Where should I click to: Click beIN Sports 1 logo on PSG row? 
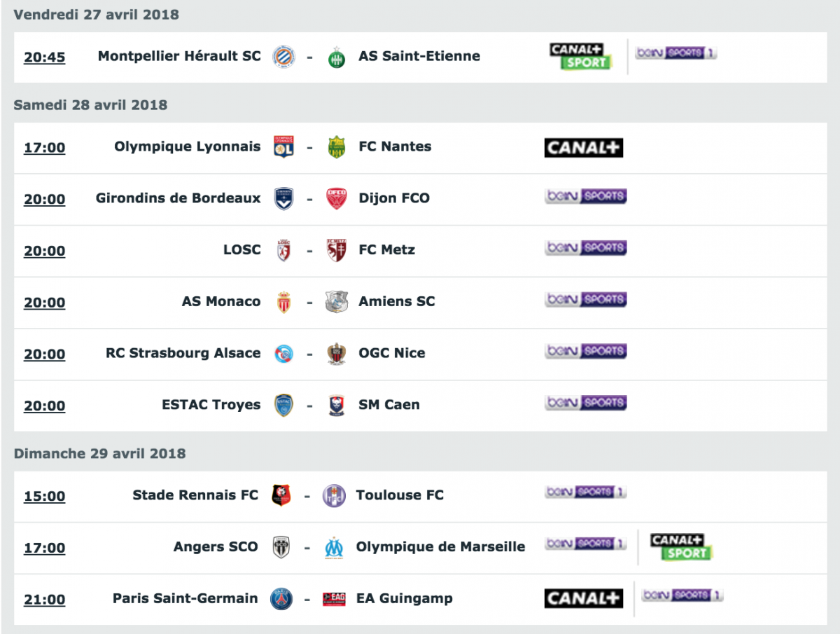click(x=682, y=595)
